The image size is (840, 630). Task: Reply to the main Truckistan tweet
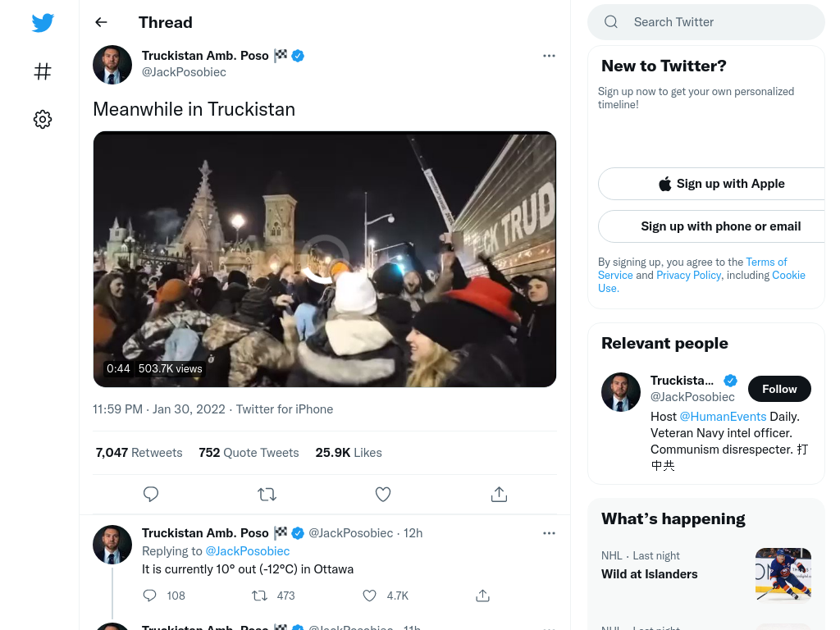151,494
